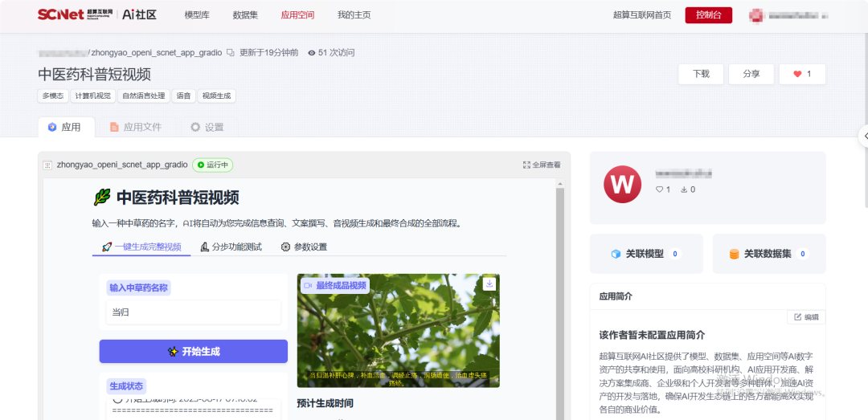Click the 分享 button
Screen dimensions: 868x420
coord(751,74)
